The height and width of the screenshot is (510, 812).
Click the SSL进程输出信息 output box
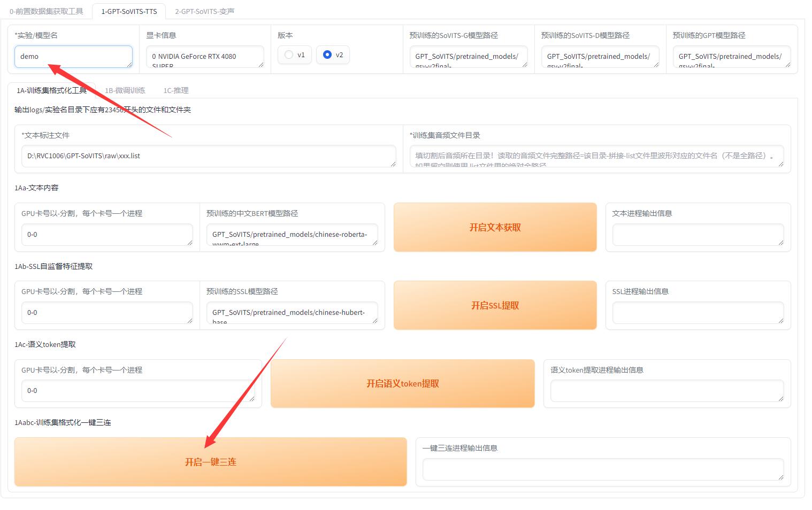click(698, 313)
